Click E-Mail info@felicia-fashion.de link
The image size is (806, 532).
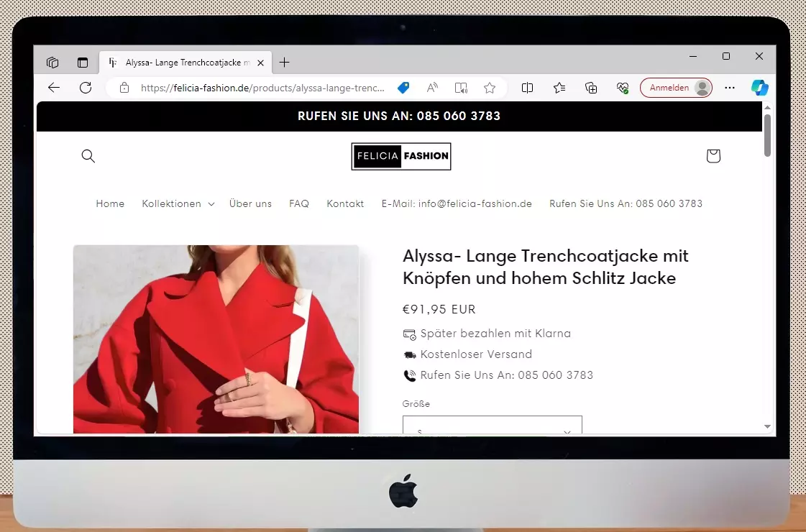tap(457, 203)
